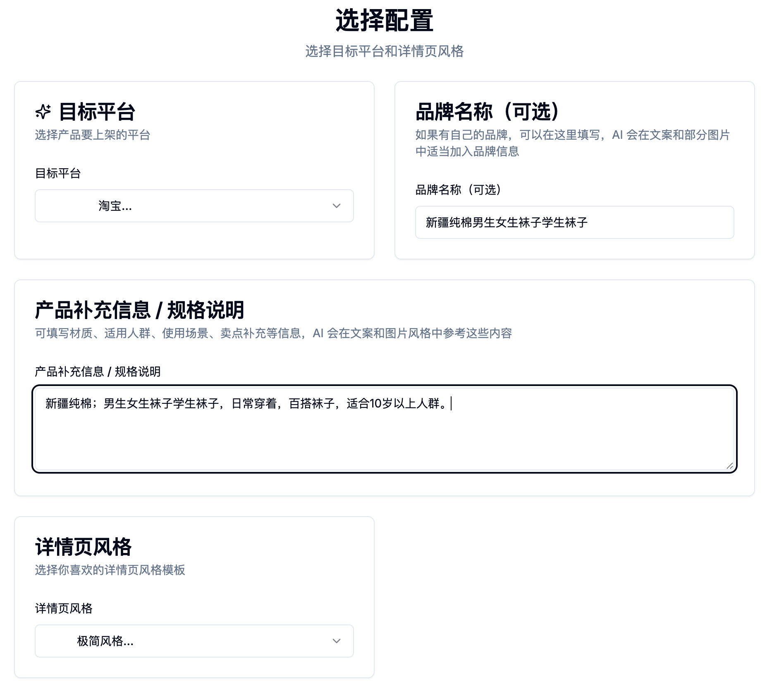Click the chevron arrow in 详情页风格 selector

tap(337, 641)
